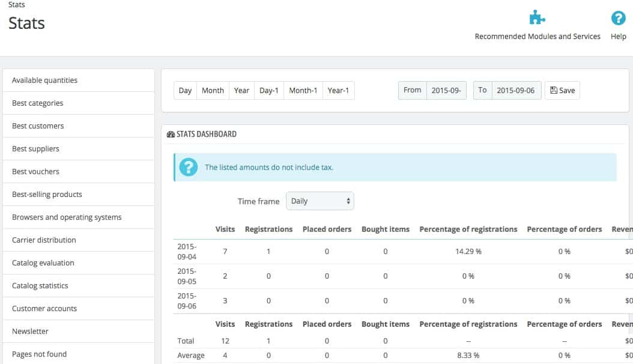Viewport: 633px width, 364px height.
Task: Switch to the Month period tab
Action: tap(212, 90)
